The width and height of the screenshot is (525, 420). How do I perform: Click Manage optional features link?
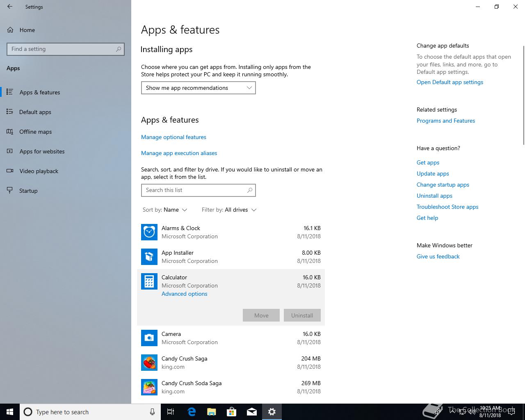click(173, 137)
